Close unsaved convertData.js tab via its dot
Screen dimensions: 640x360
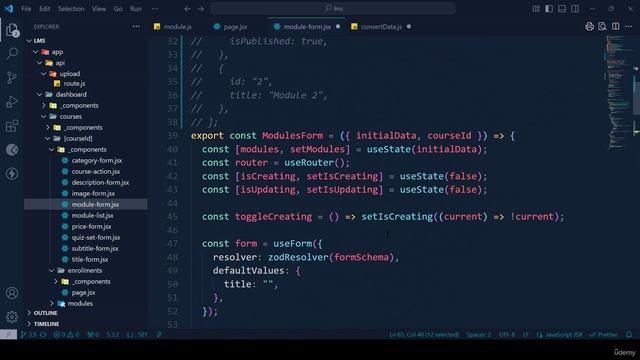pos(409,27)
